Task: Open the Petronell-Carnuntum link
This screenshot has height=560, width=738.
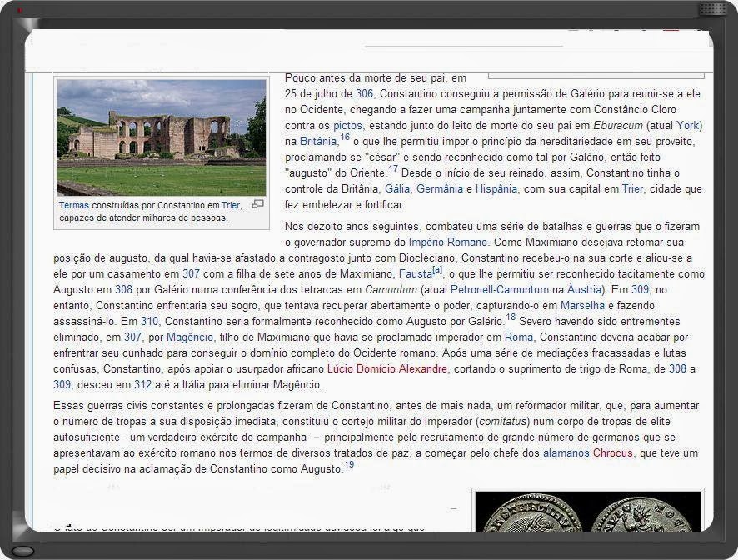Action: (x=500, y=290)
